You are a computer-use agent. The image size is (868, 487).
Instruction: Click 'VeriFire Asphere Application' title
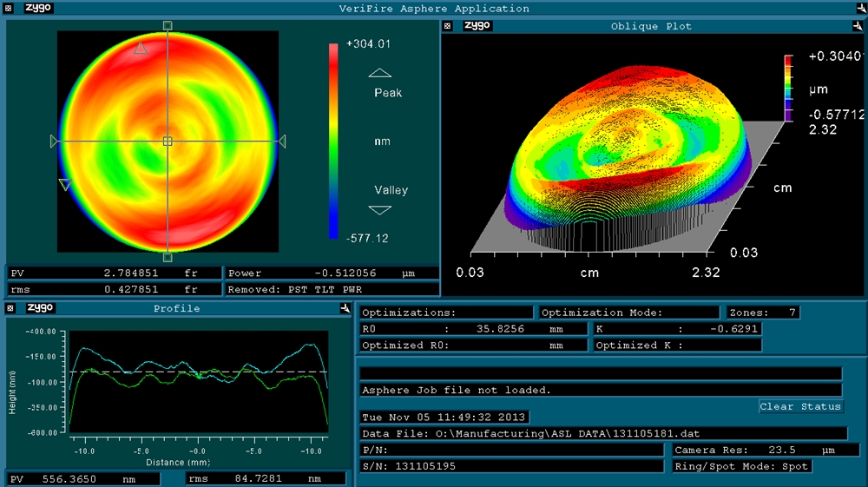[434, 9]
